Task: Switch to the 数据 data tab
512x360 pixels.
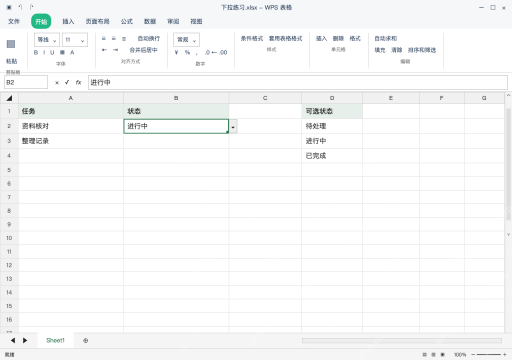Action: [150, 22]
